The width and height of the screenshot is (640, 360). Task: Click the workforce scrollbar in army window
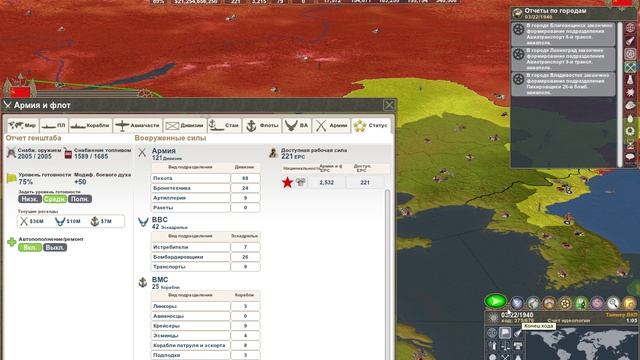387,274
